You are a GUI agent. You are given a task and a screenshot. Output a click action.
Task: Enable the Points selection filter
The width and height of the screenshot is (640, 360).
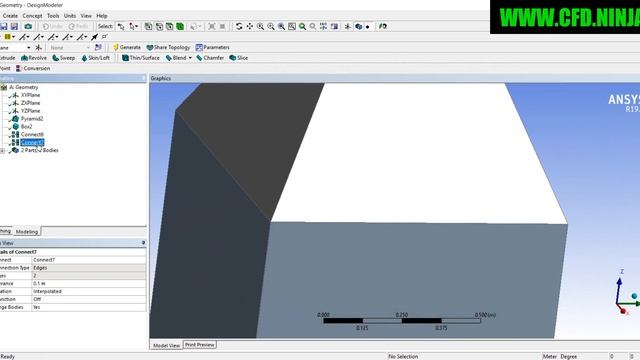tap(148, 26)
